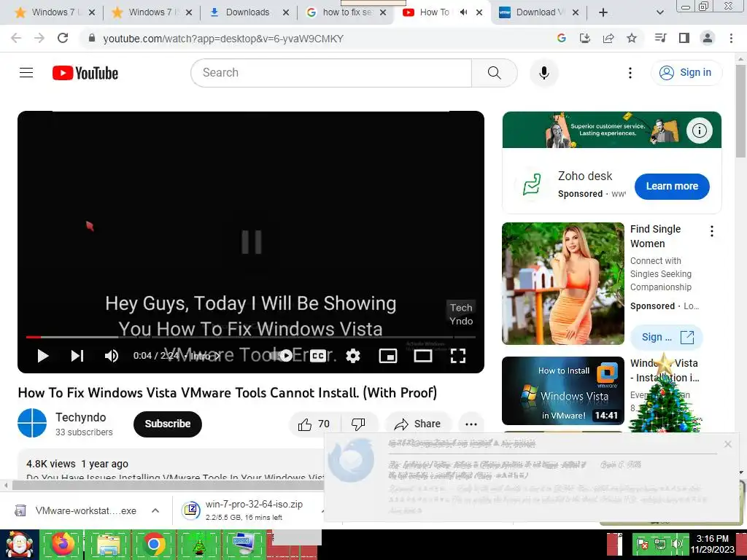Screen dimensions: 747x560
Task: Click Learn more on Zoho desk ad
Action: (672, 186)
